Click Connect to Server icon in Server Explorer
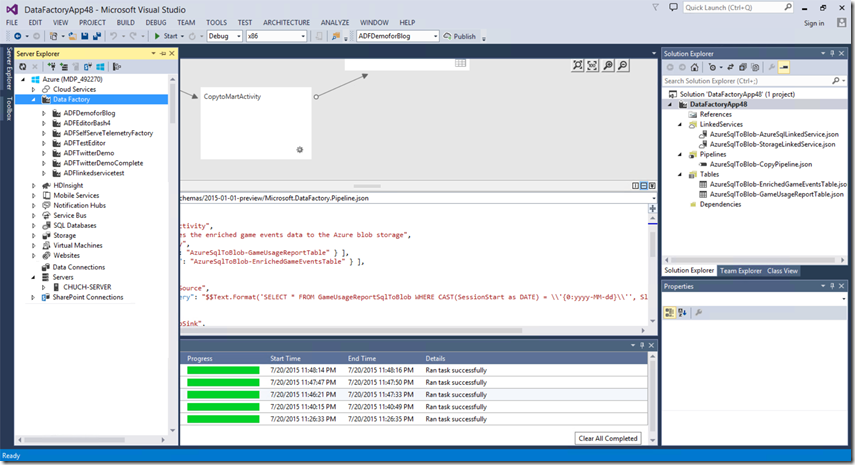The image size is (855, 465). (x=64, y=67)
